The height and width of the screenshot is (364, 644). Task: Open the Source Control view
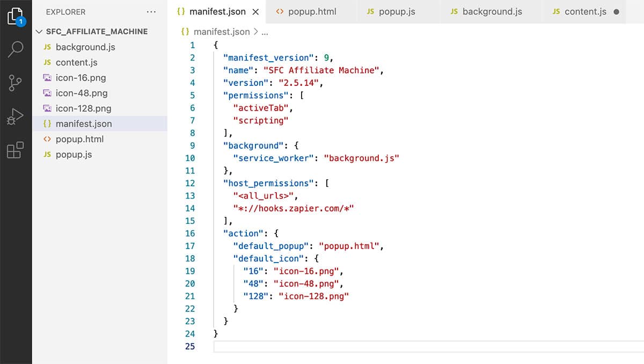tap(16, 83)
